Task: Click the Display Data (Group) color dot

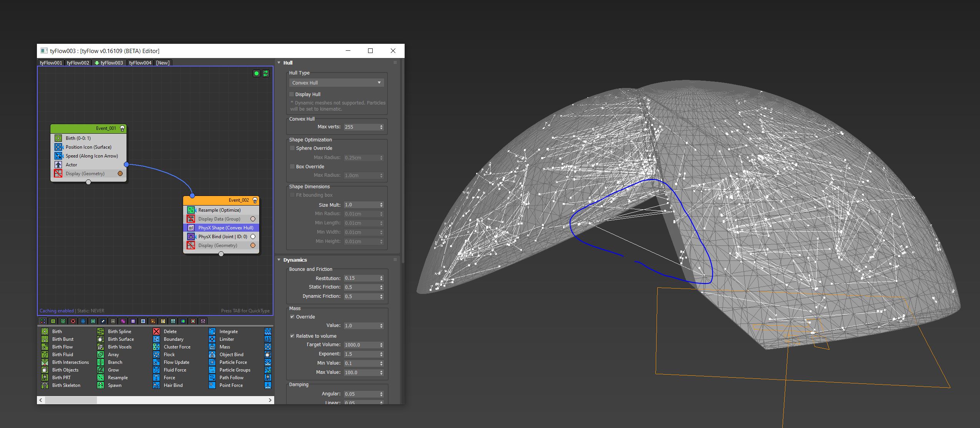Action: tap(253, 219)
